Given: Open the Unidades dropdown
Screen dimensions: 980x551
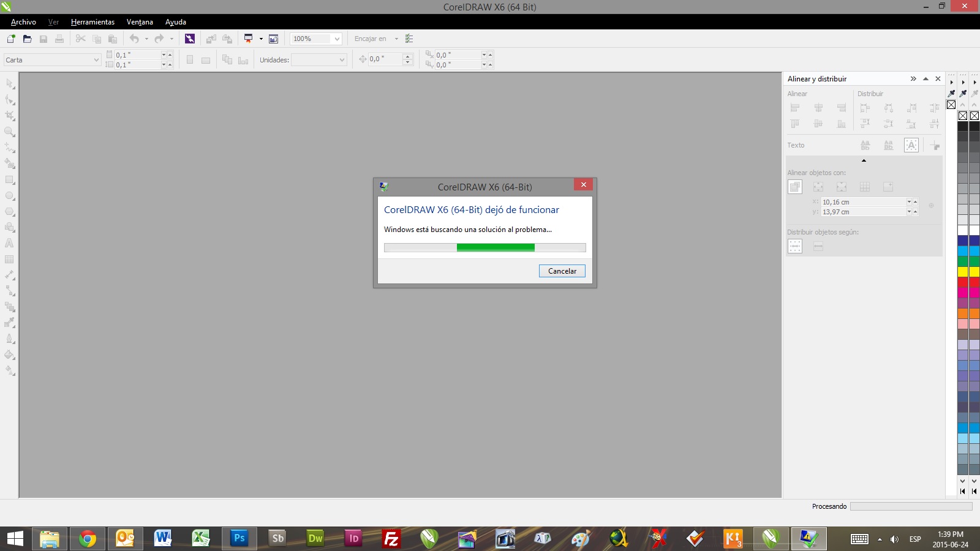Looking at the screenshot, I should tap(342, 60).
